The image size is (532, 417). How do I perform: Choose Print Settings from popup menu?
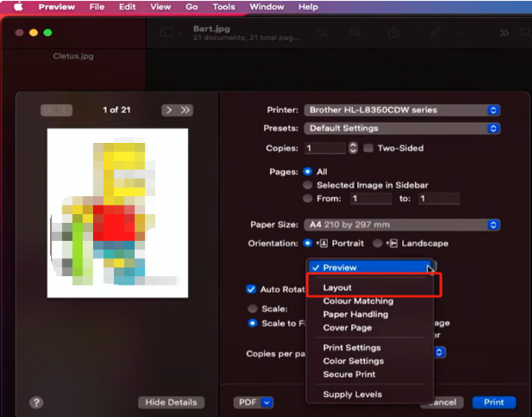point(370,348)
